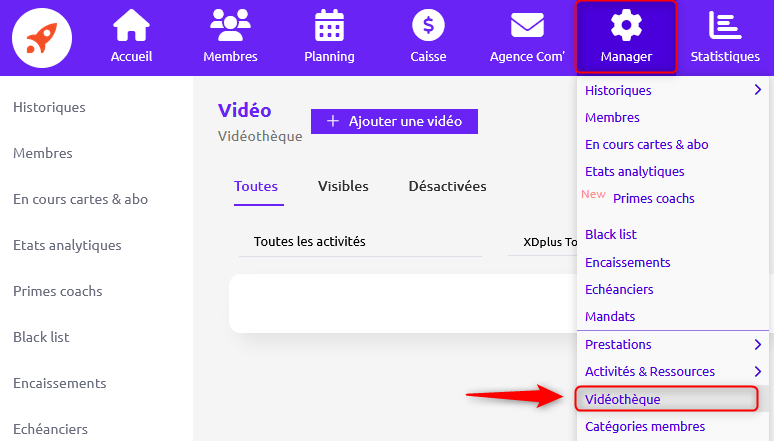
Task: Open Statistiques via the bar chart icon
Action: click(725, 25)
